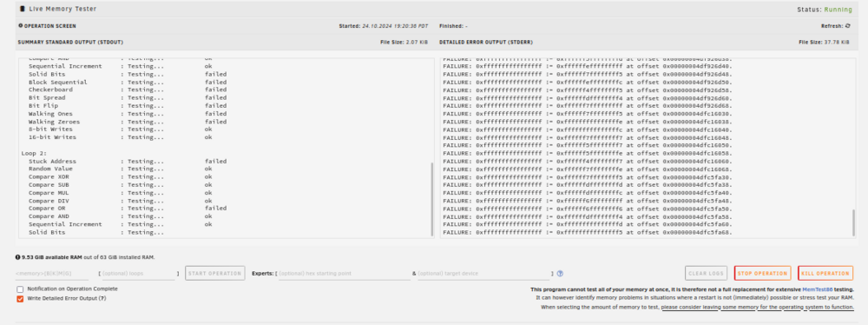
Task: Click the failure line at offset 0x00000004dfc16030
Action: (x=588, y=114)
